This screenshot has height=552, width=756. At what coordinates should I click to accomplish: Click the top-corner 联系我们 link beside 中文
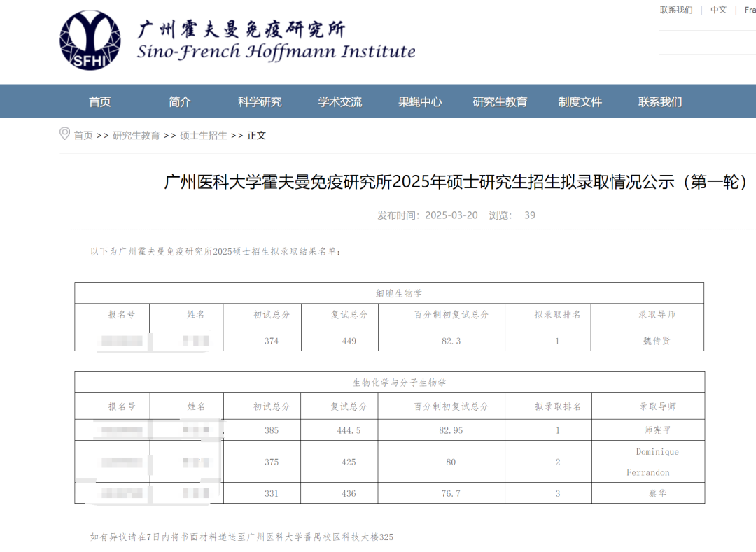point(676,10)
